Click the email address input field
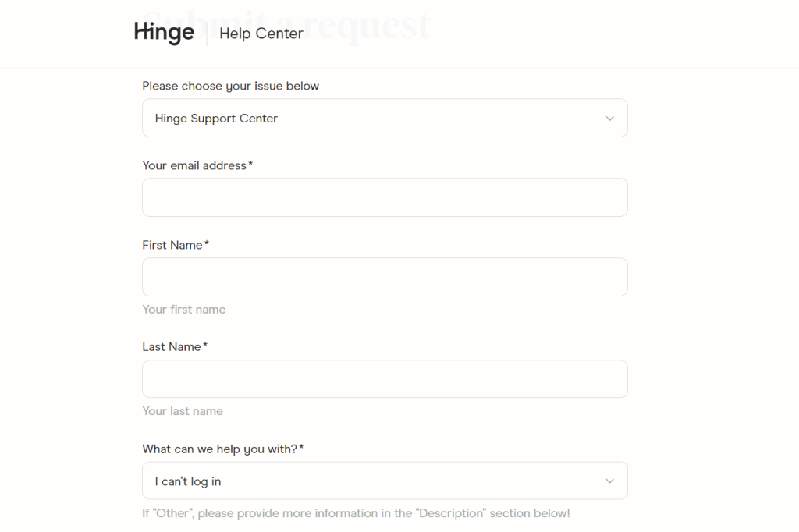 tap(385, 197)
